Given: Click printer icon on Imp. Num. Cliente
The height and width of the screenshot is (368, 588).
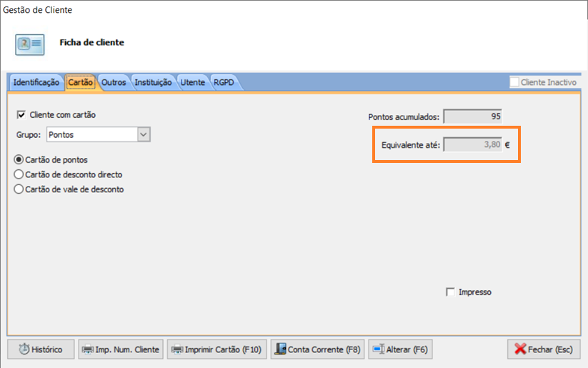Looking at the screenshot, I should coord(87,349).
